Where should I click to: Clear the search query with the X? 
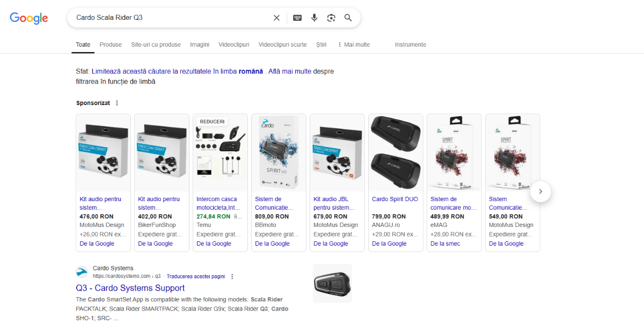[x=276, y=18]
